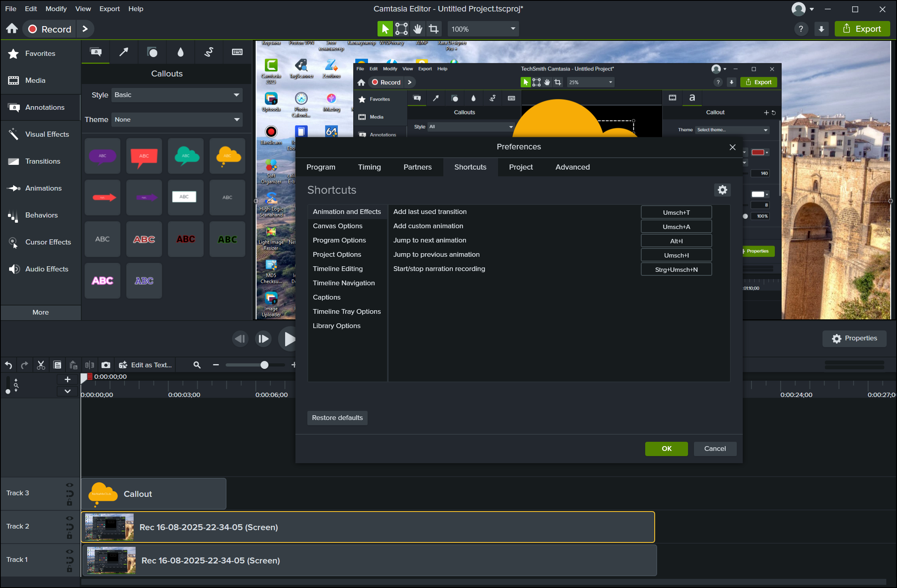Image resolution: width=897 pixels, height=588 pixels.
Task: Click the Restore defaults button
Action: [337, 418]
